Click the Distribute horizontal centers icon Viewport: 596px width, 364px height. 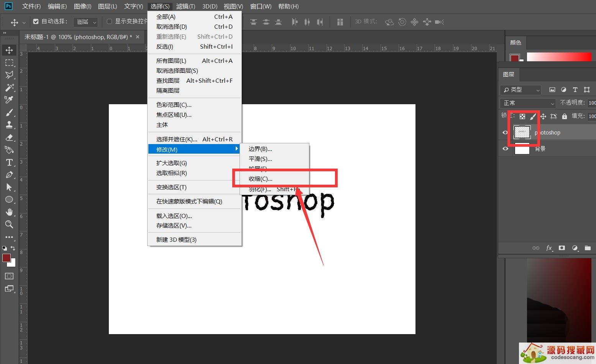[307, 22]
